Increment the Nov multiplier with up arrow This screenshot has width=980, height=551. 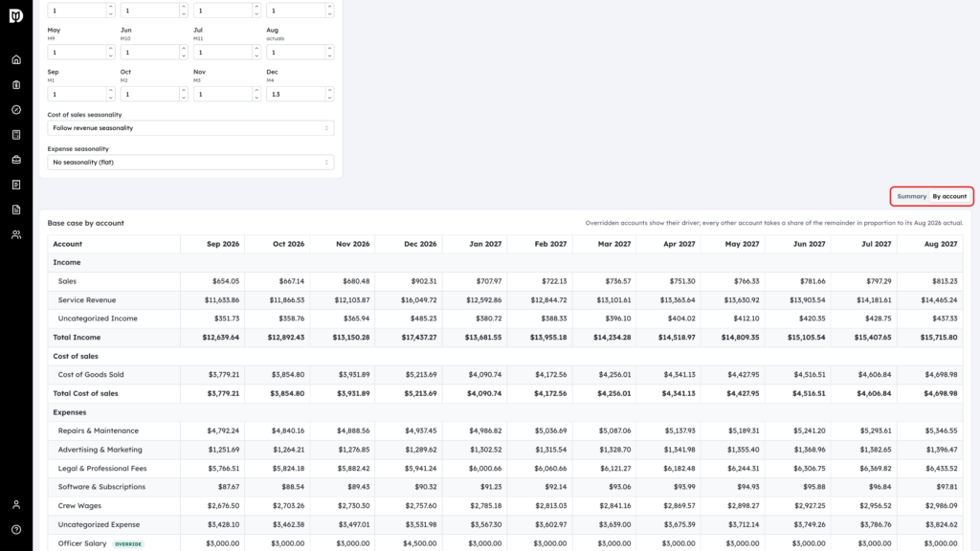256,91
